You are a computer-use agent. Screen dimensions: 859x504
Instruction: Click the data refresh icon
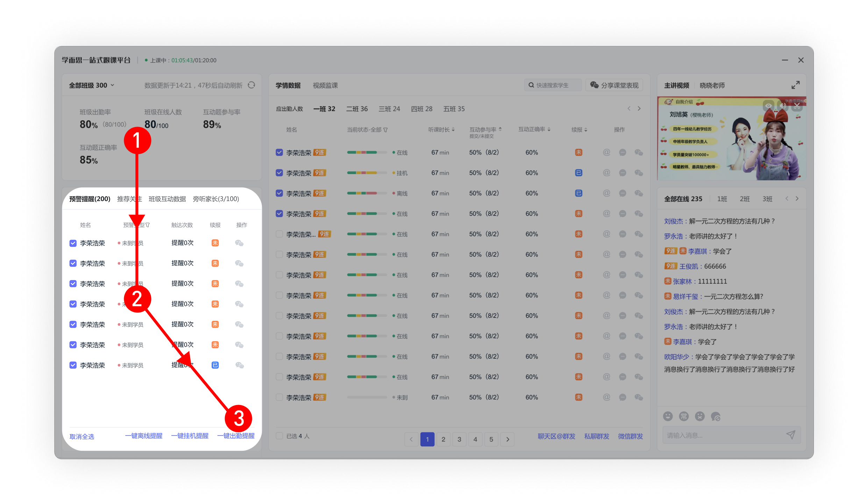[251, 85]
